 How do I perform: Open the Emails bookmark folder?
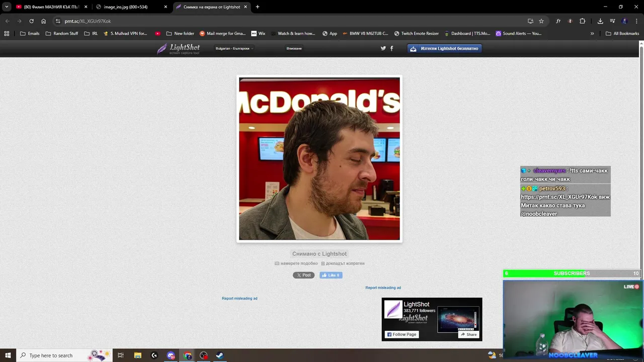pos(30,34)
